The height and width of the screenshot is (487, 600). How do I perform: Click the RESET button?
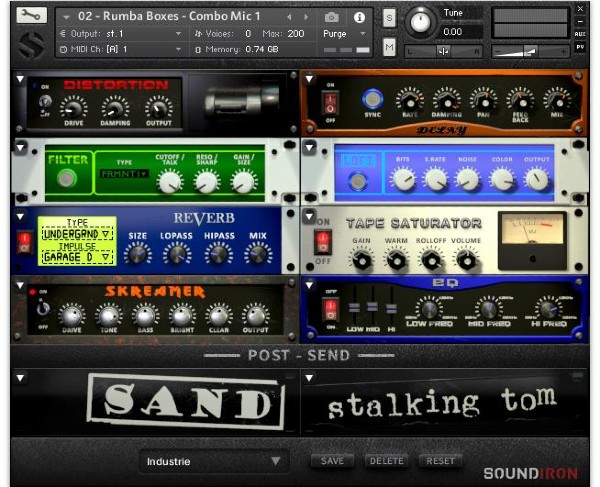click(x=440, y=461)
